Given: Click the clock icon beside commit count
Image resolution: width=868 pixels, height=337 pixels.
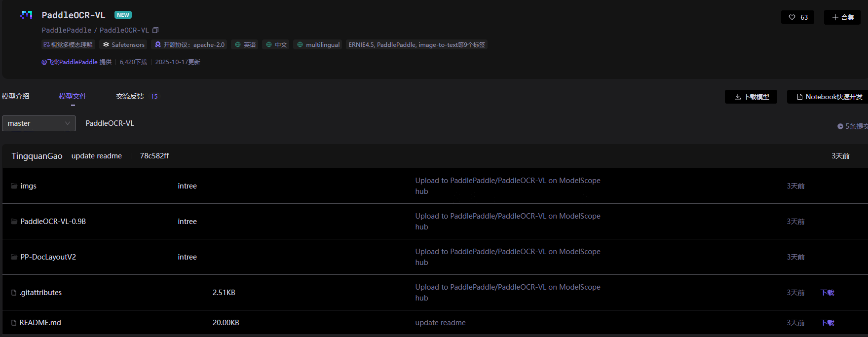Looking at the screenshot, I should click(840, 126).
